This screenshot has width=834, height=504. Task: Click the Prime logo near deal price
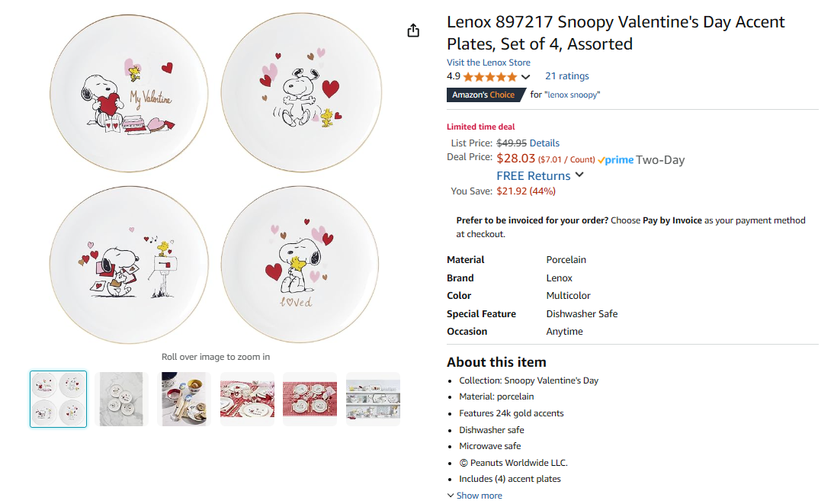pos(616,160)
